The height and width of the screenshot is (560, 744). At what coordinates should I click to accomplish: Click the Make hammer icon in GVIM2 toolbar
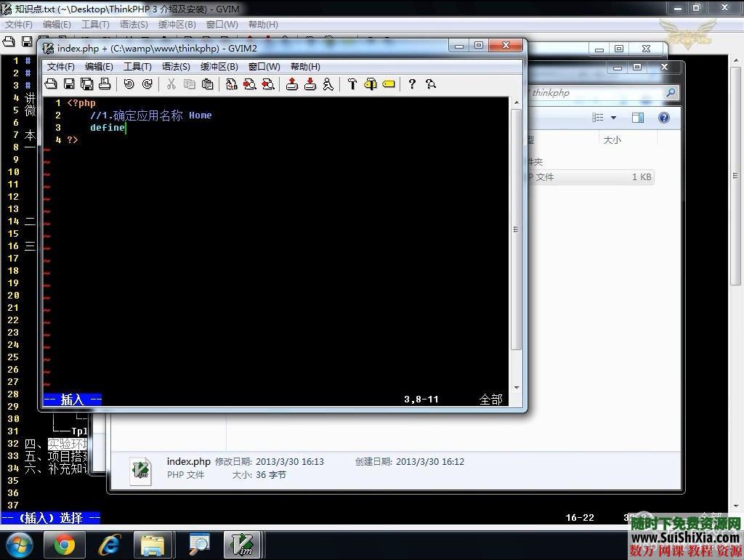(352, 84)
